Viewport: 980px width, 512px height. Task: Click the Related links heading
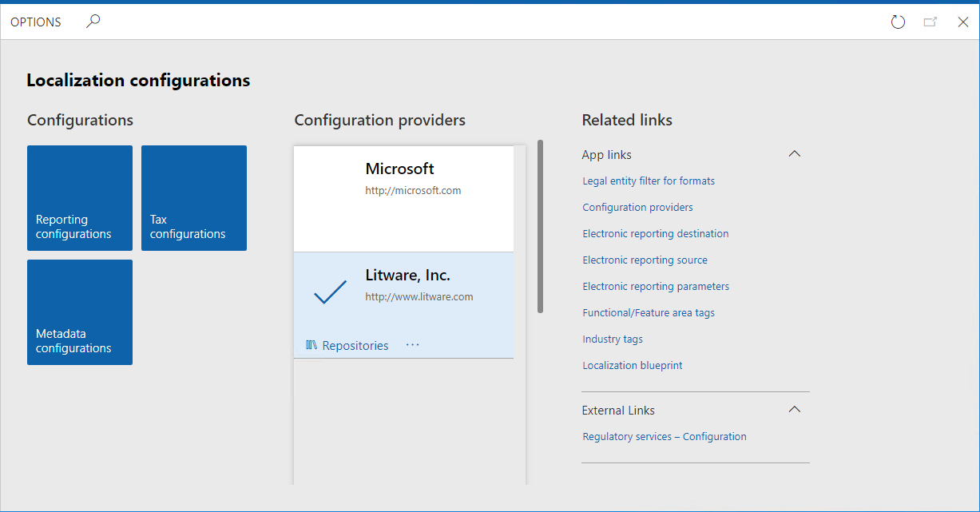tap(627, 121)
